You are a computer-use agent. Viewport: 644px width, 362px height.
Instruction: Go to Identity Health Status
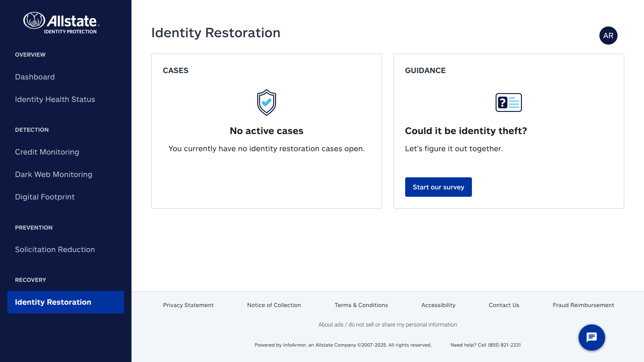pyautogui.click(x=55, y=99)
